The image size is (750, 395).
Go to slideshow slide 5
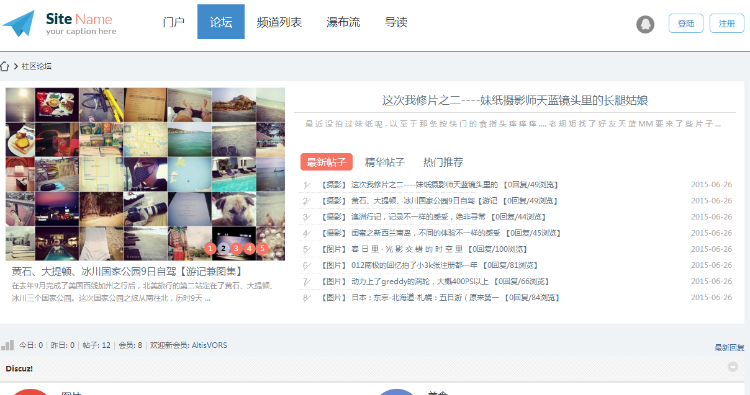click(262, 248)
